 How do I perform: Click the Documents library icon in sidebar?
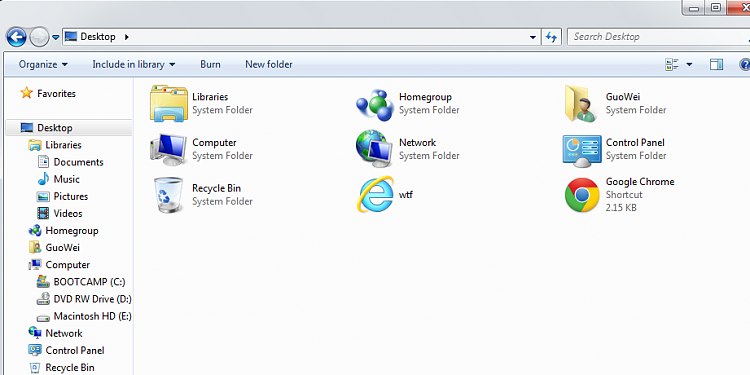43,162
